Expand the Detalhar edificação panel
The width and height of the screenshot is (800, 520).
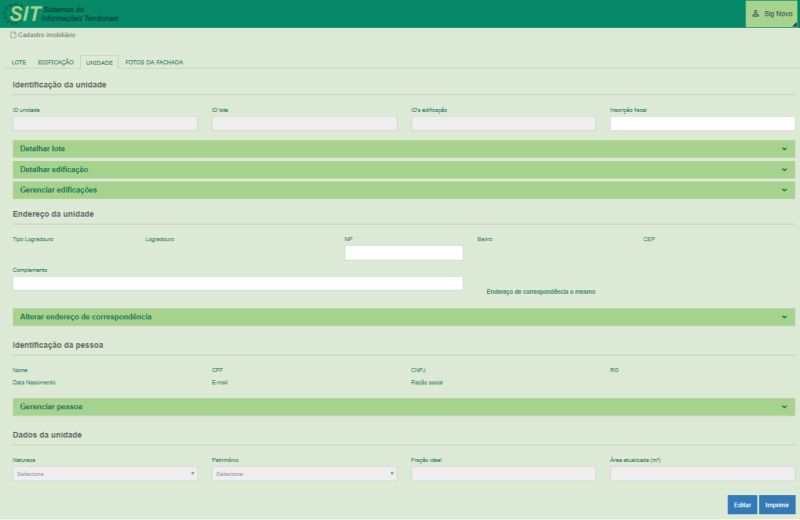coord(404,169)
